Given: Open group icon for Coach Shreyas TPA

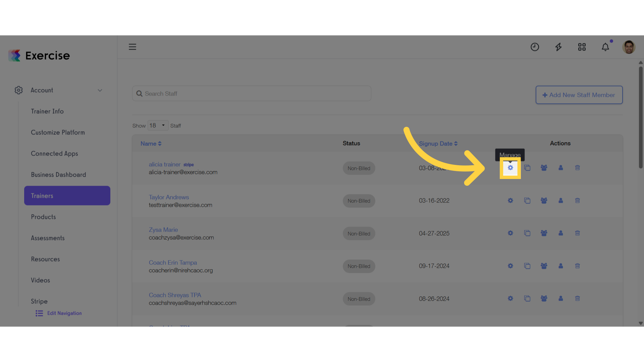Looking at the screenshot, I should coord(544,298).
